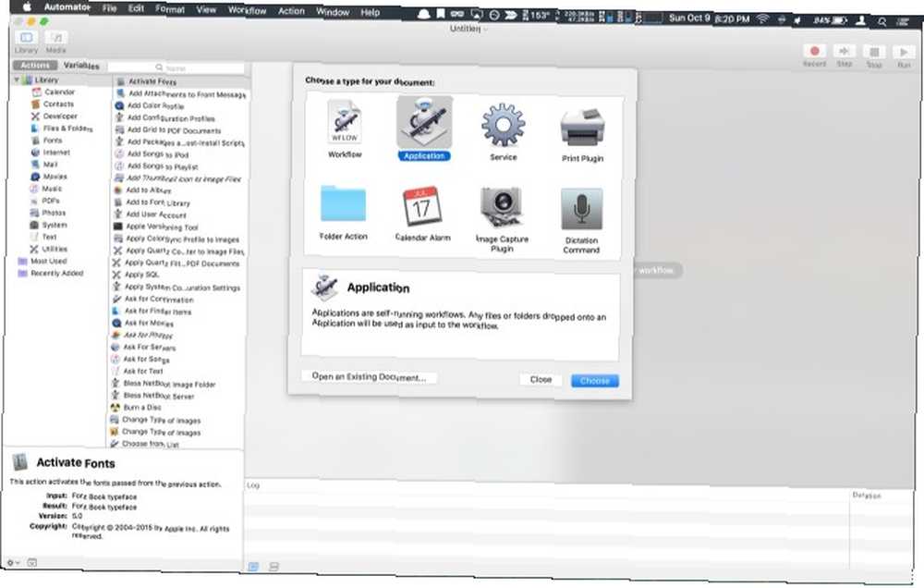Select Photos category in Library
Image resolution: width=924 pixels, height=588 pixels.
47,213
